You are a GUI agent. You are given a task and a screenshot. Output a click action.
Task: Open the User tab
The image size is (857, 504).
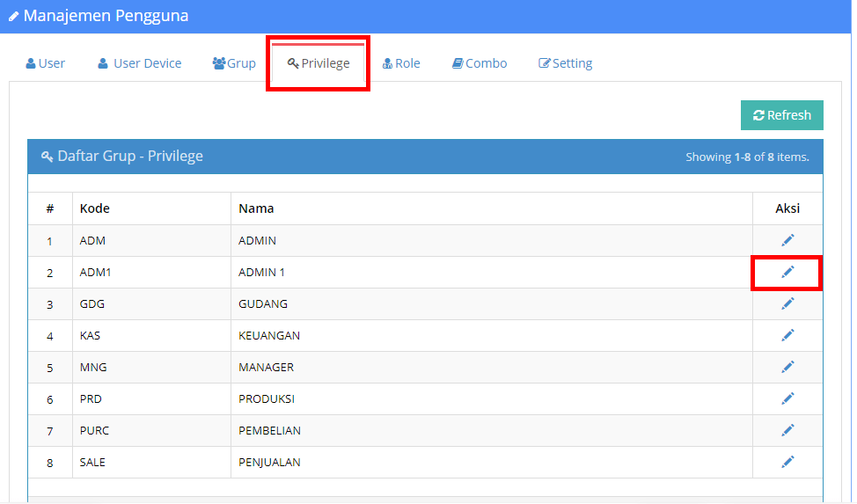click(x=46, y=63)
